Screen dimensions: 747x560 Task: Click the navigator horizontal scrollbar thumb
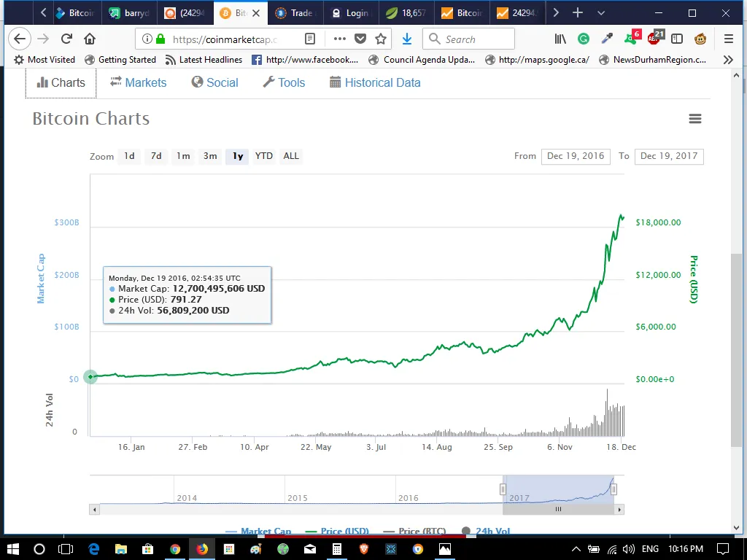pos(558,509)
